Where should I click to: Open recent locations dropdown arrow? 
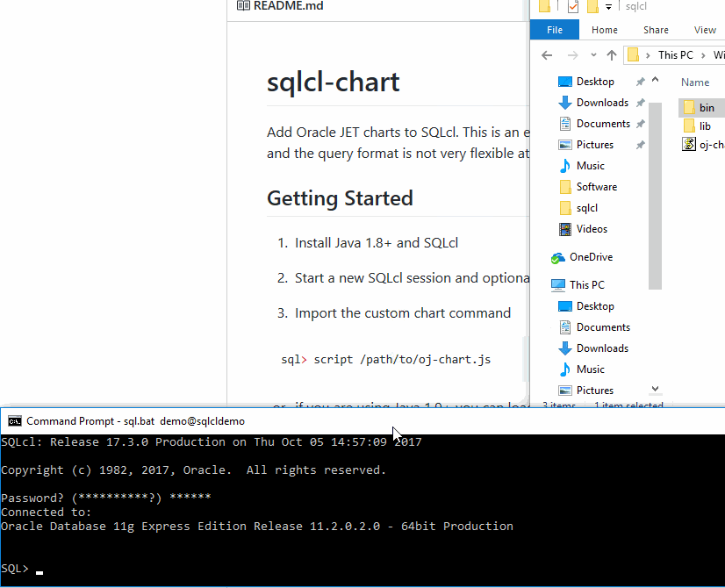click(593, 55)
